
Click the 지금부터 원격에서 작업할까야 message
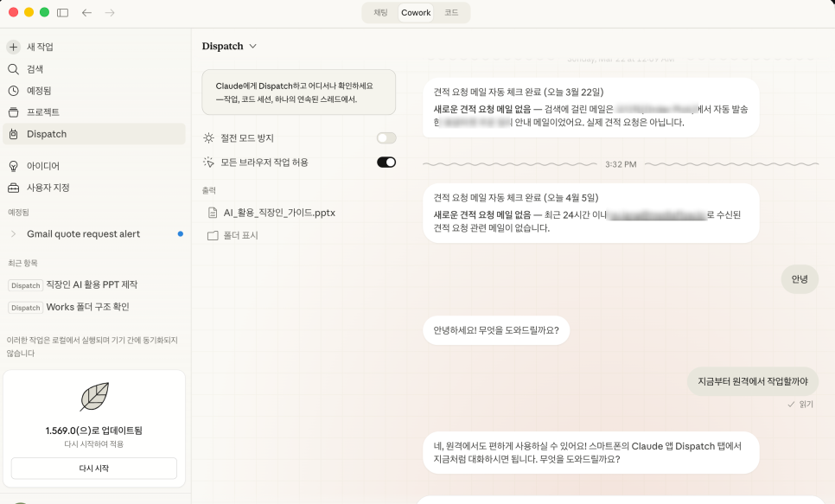[753, 381]
